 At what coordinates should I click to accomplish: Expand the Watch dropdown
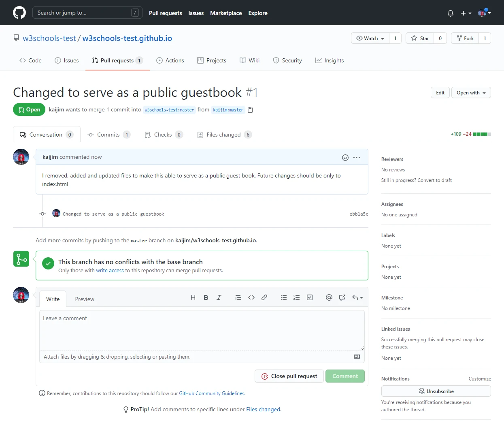point(370,38)
